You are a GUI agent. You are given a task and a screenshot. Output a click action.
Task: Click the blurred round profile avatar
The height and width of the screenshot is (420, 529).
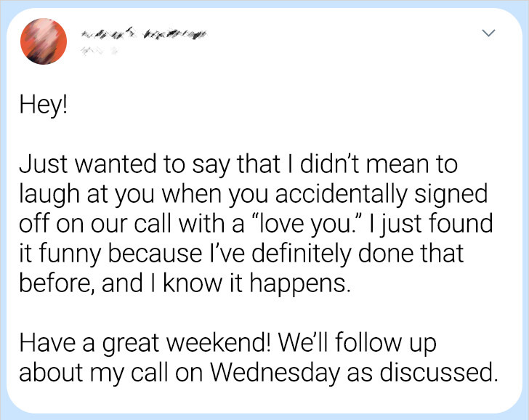coord(44,41)
